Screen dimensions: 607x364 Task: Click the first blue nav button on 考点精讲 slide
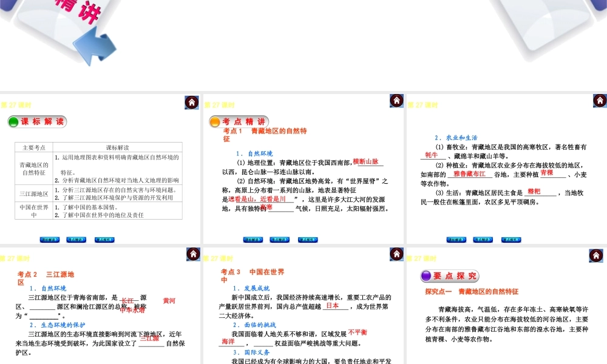tap(253, 240)
